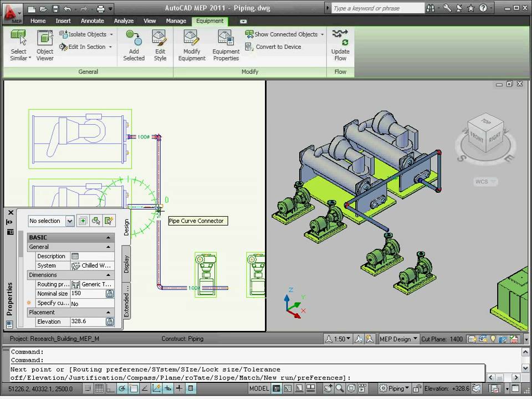The width and height of the screenshot is (532, 399).
Task: Toggle the Nominal size lock icon
Action: pos(110,294)
